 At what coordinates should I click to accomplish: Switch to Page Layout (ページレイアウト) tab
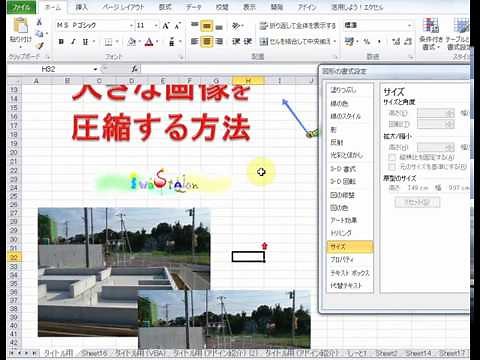pyautogui.click(x=124, y=7)
